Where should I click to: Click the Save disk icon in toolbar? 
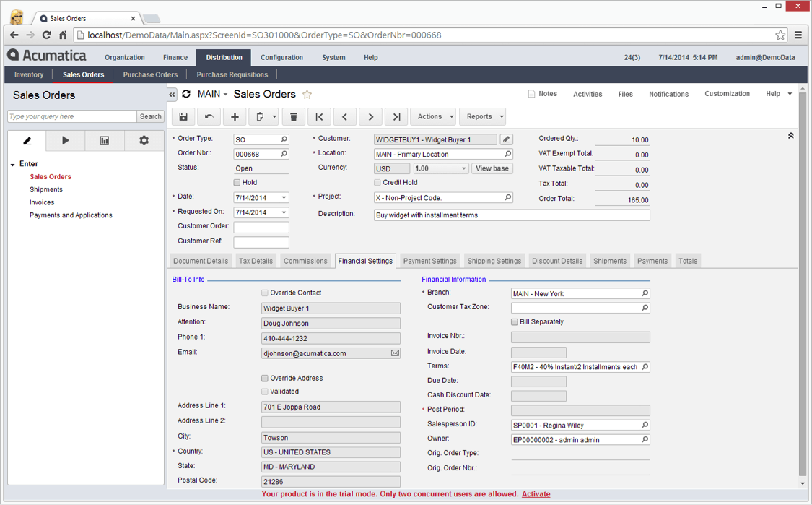point(183,116)
